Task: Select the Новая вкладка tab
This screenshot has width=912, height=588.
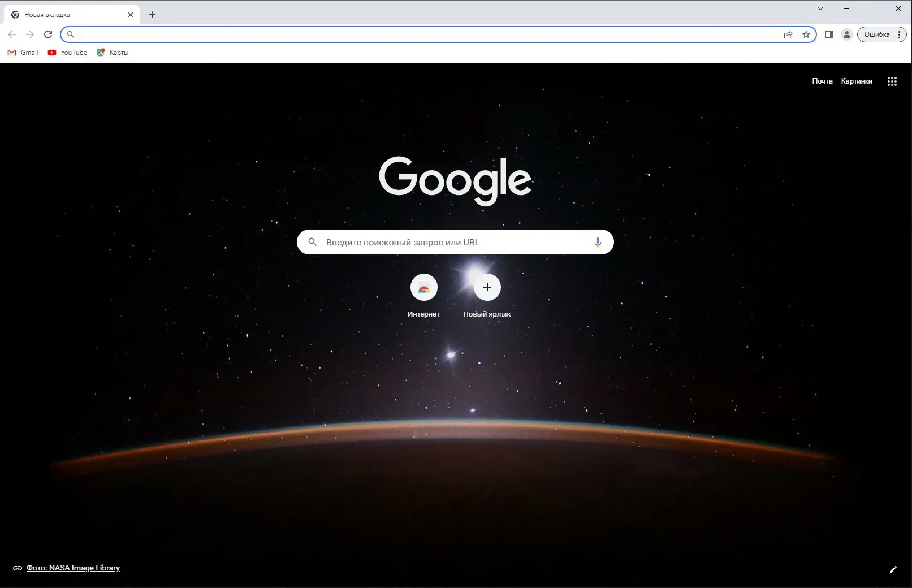Action: point(72,15)
